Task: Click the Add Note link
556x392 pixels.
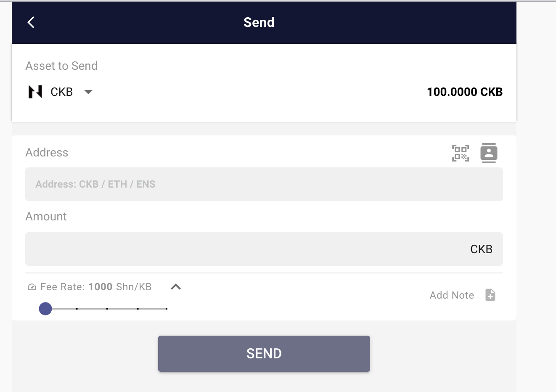Action: point(452,295)
